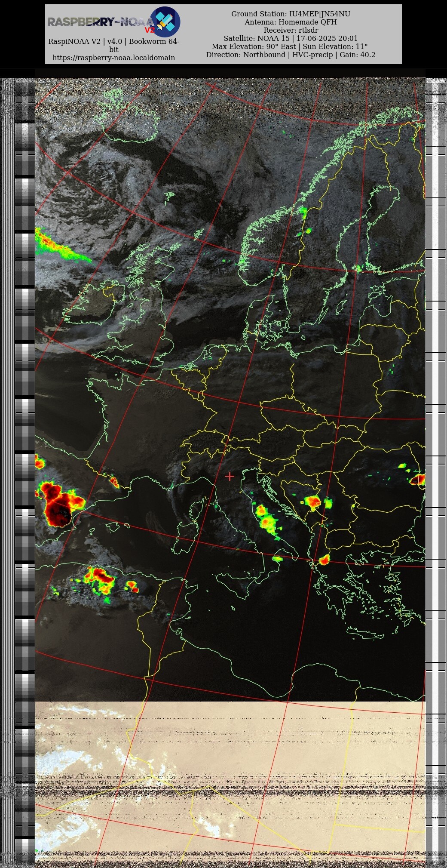447x868 pixels.
Task: Click 'RaspiNOAA V2 | v4.0 | Bookworm 64-bit' text
Action: pyautogui.click(x=114, y=45)
